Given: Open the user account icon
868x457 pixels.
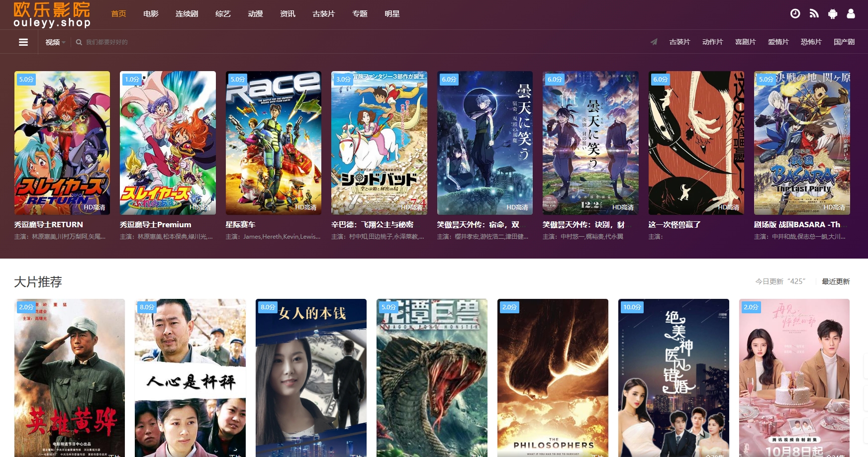Looking at the screenshot, I should (x=851, y=14).
